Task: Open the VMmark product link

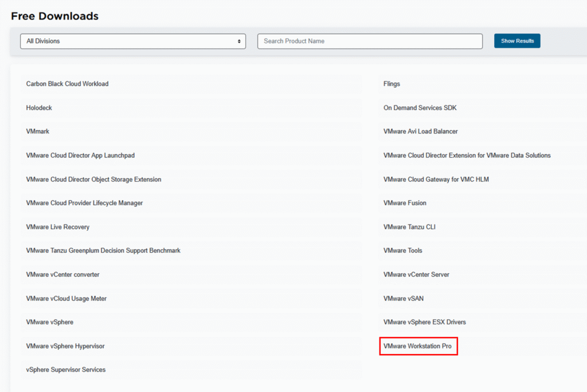Action: (38, 131)
